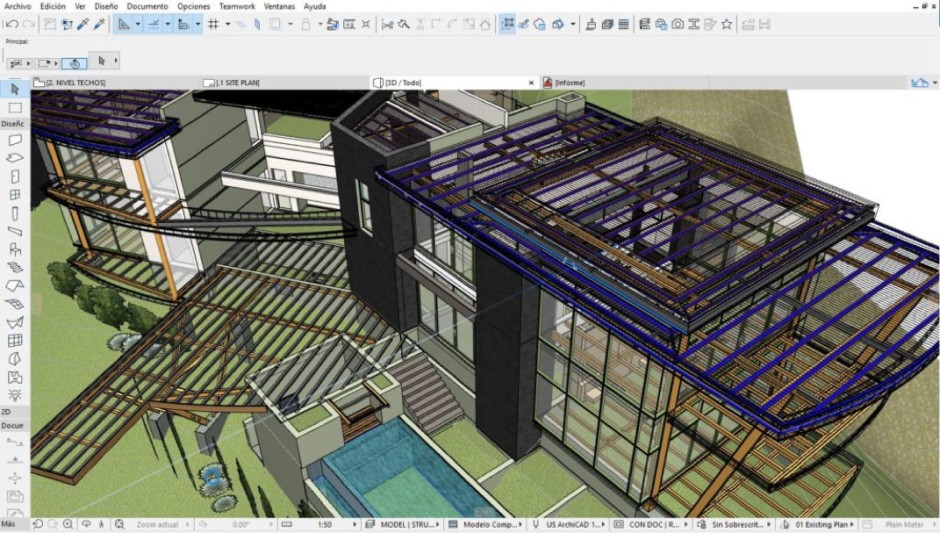Click the Más button below the toolbox
This screenshot has height=533, width=940.
[x=8, y=523]
